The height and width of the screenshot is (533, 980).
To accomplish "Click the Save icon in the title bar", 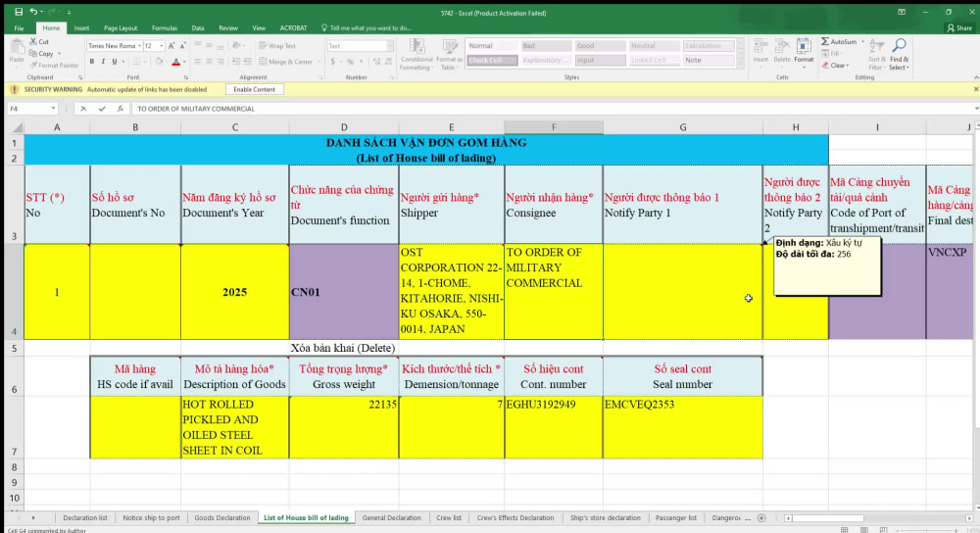I will tap(18, 12).
